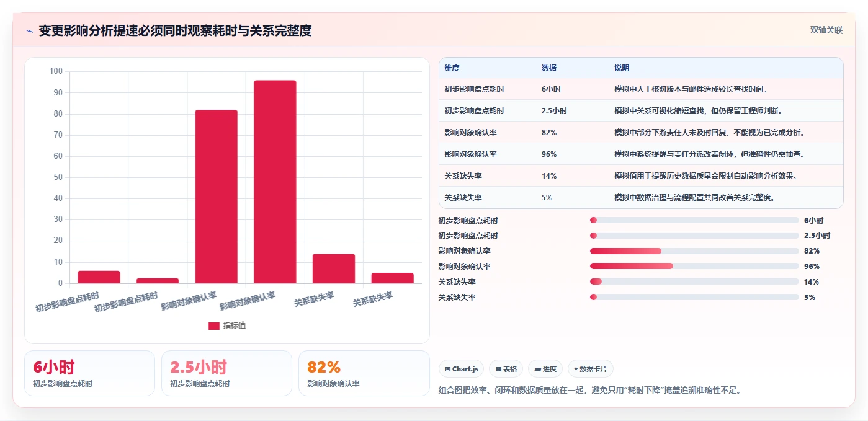Click the 100 tick on the y-axis
Viewport: 868px width, 421px height.
[x=56, y=71]
